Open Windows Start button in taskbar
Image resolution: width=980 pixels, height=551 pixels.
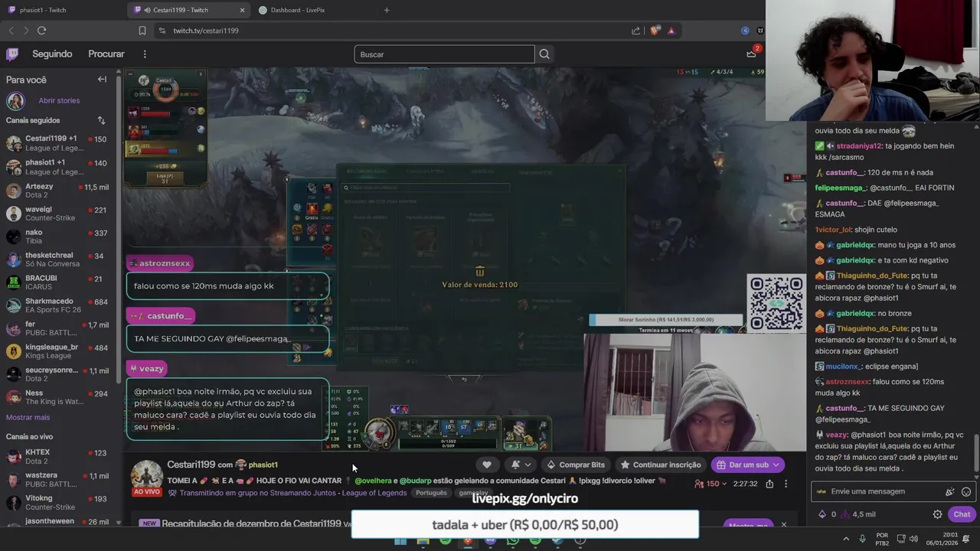pos(400,540)
